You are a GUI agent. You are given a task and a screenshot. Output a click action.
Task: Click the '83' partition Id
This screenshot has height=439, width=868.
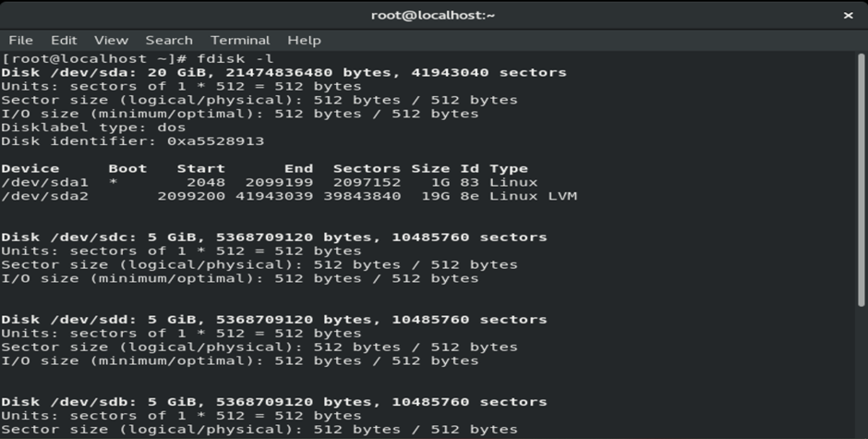(x=469, y=182)
